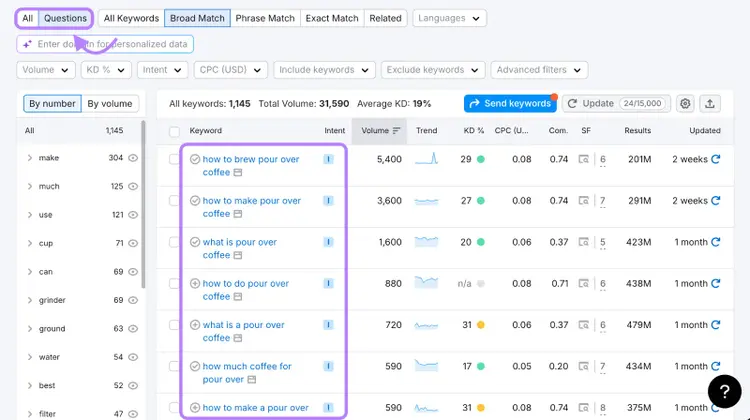Click the export upload icon
The width and height of the screenshot is (750, 420).
pyautogui.click(x=710, y=103)
